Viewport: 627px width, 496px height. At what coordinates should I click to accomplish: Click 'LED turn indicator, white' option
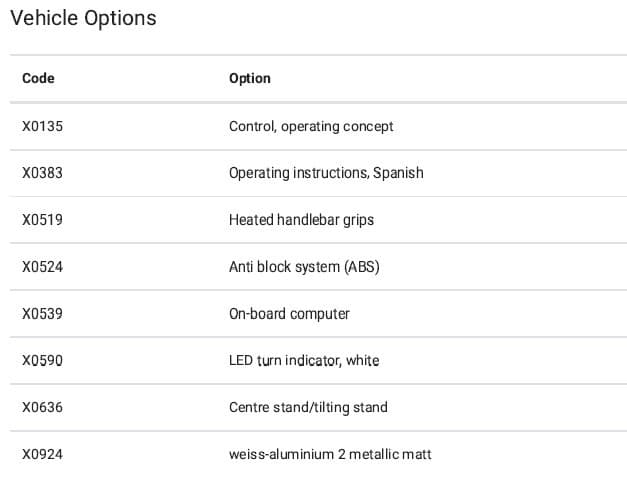304,361
